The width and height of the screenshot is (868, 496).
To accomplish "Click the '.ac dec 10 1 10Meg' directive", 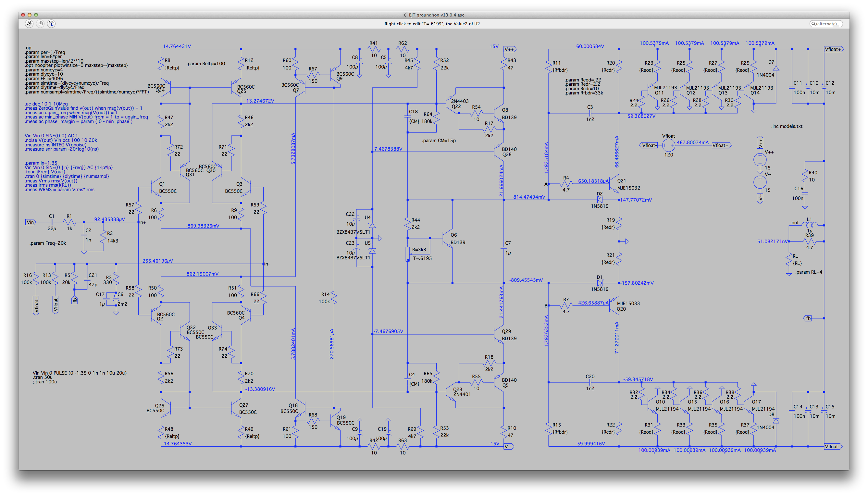I will tap(46, 104).
